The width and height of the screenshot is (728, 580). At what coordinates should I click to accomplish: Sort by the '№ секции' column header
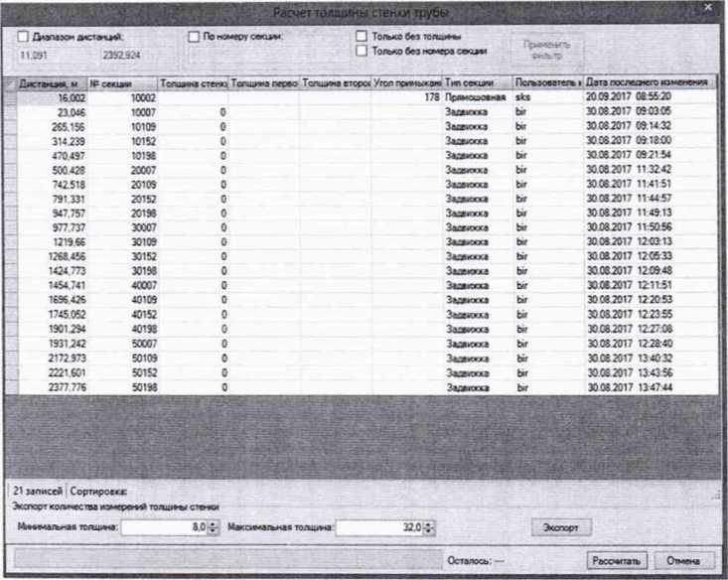coord(120,83)
